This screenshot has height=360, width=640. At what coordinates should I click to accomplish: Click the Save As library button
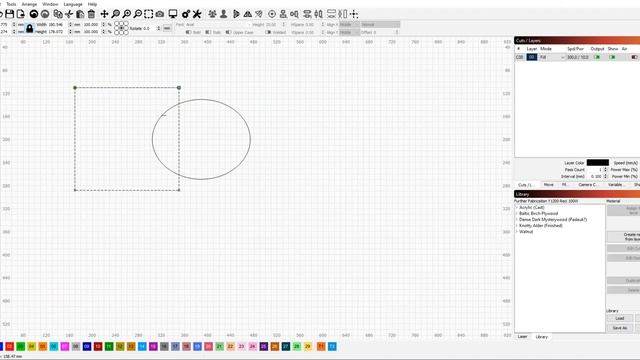[x=620, y=328]
